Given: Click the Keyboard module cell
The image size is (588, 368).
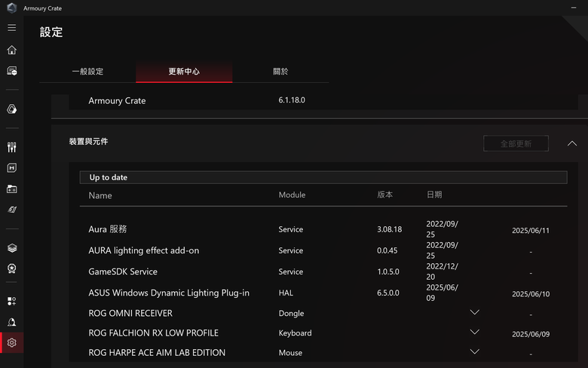Looking at the screenshot, I should [295, 333].
